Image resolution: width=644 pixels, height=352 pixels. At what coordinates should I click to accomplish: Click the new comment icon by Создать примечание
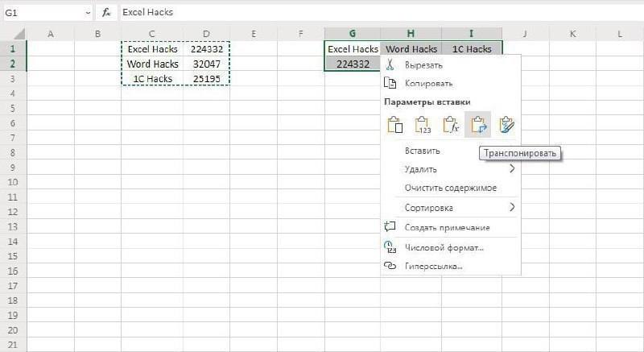(390, 226)
